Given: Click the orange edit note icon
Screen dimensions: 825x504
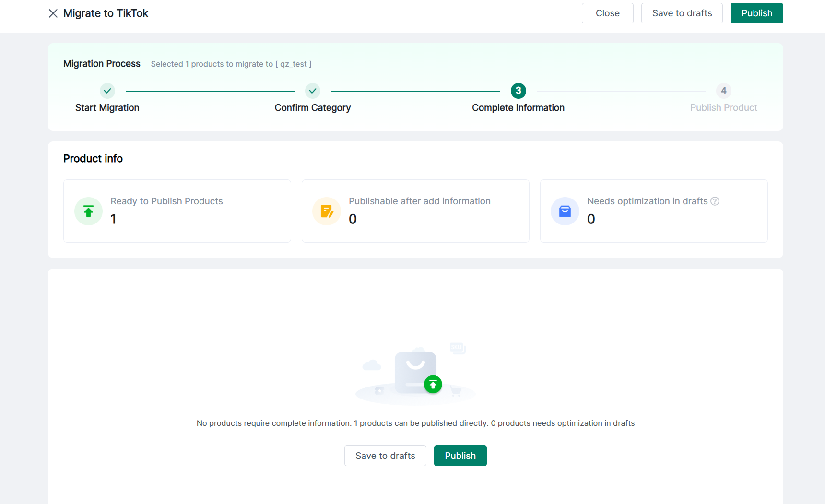Looking at the screenshot, I should click(x=327, y=211).
